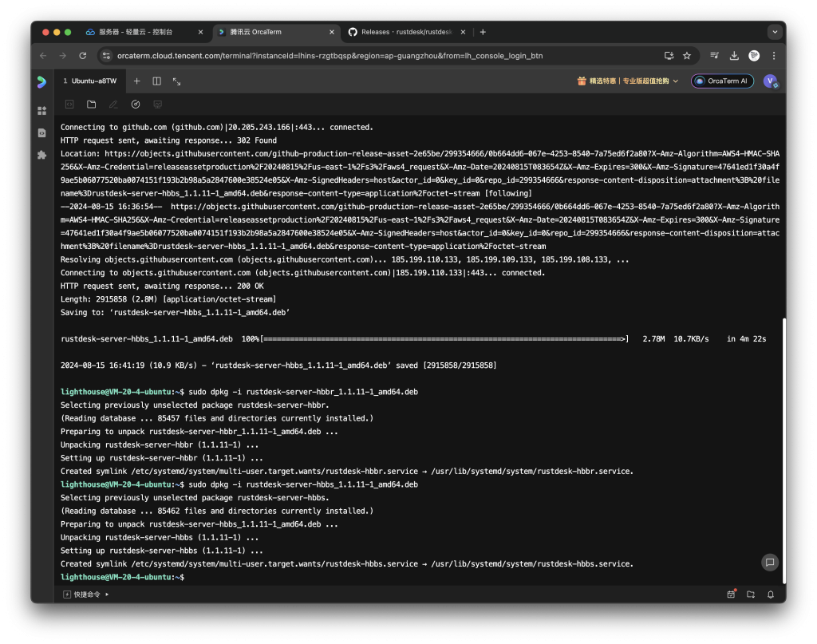Screen dimensions: 817x644
Task: Bookmark this page with the star icon
Action: point(687,56)
